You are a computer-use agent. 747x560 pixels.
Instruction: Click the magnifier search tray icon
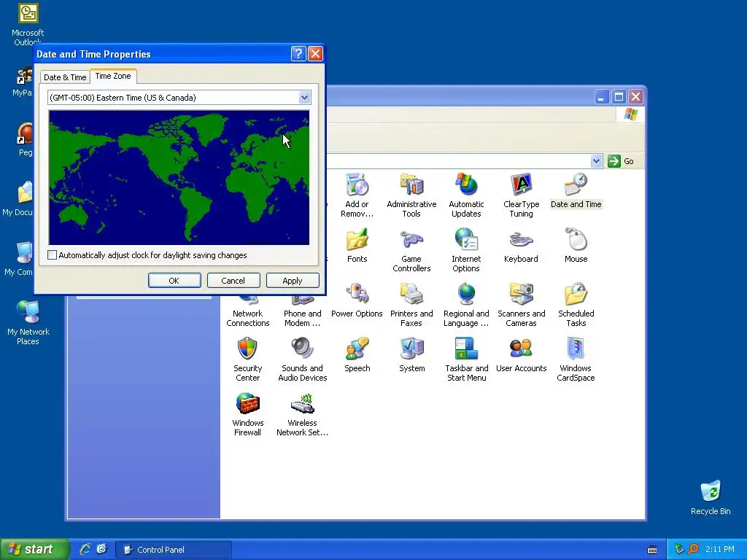[x=693, y=549]
